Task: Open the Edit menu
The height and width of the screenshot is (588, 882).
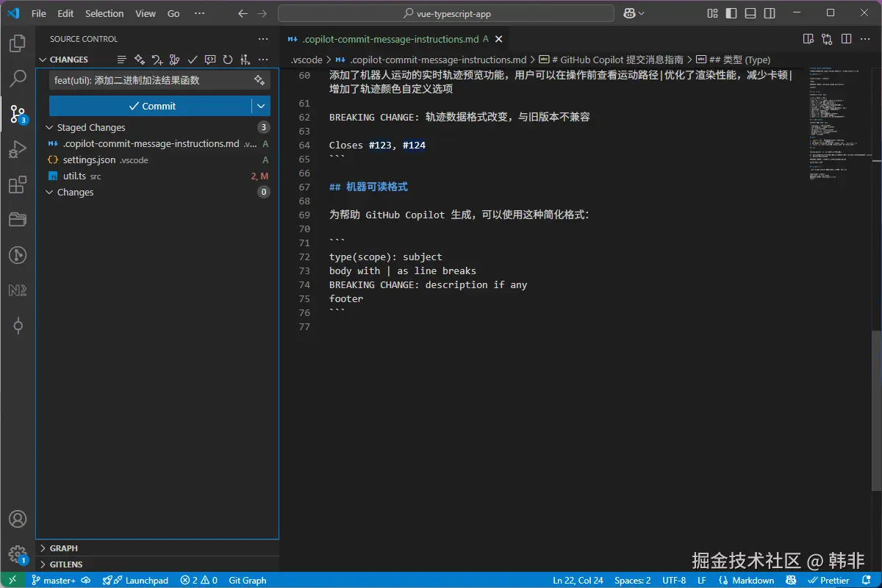Action: [x=65, y=13]
